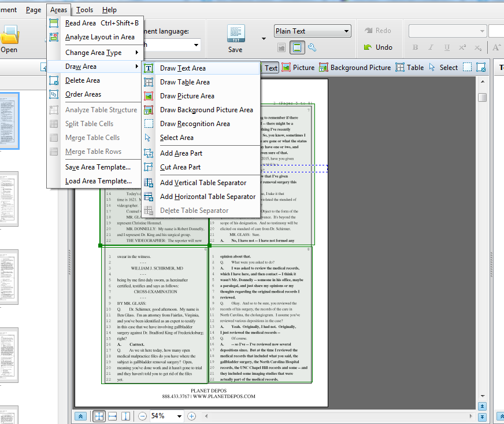Screen dimensions: 504x424
Task: Click the Read Area menu entry
Action: [95, 23]
